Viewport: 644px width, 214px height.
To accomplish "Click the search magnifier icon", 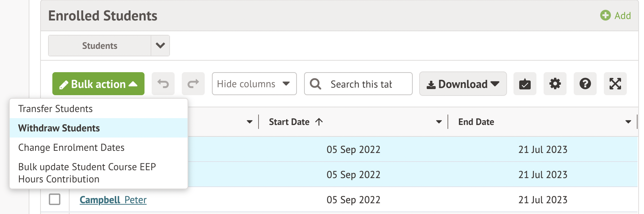I will [x=316, y=84].
